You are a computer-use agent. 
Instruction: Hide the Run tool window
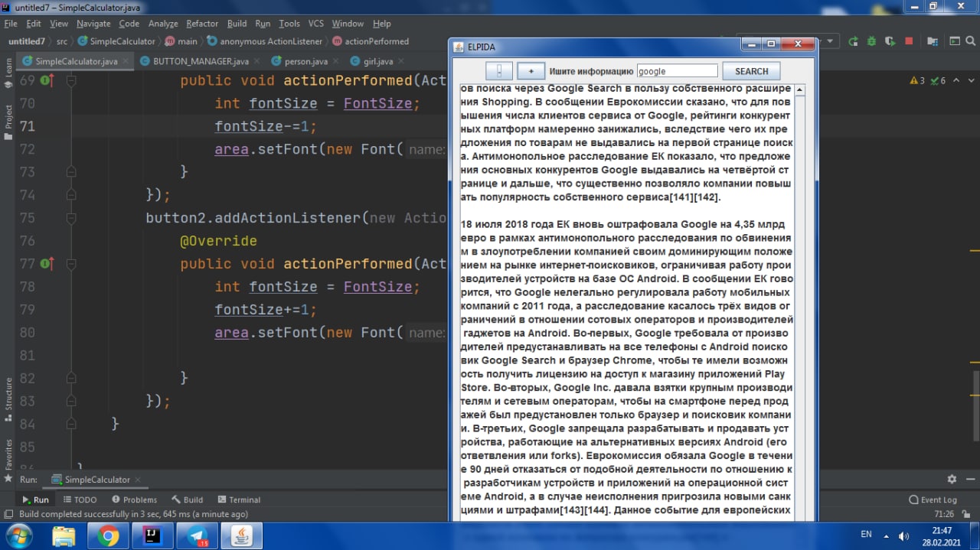click(x=969, y=480)
